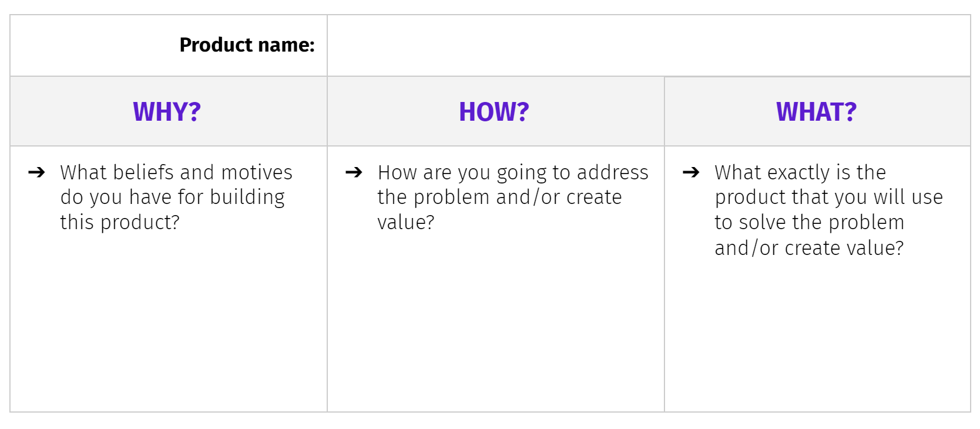Click the 'How are you going to address' text
The image size is (980, 429).
click(513, 173)
